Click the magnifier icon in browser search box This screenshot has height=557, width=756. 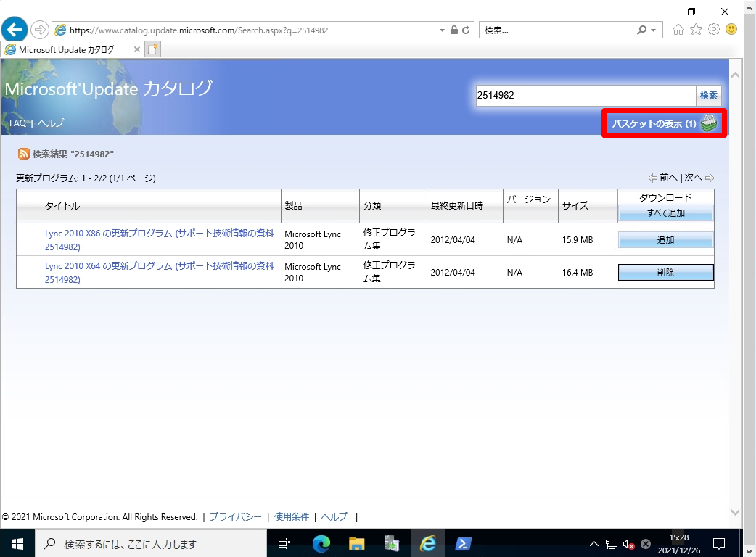pyautogui.click(x=641, y=30)
